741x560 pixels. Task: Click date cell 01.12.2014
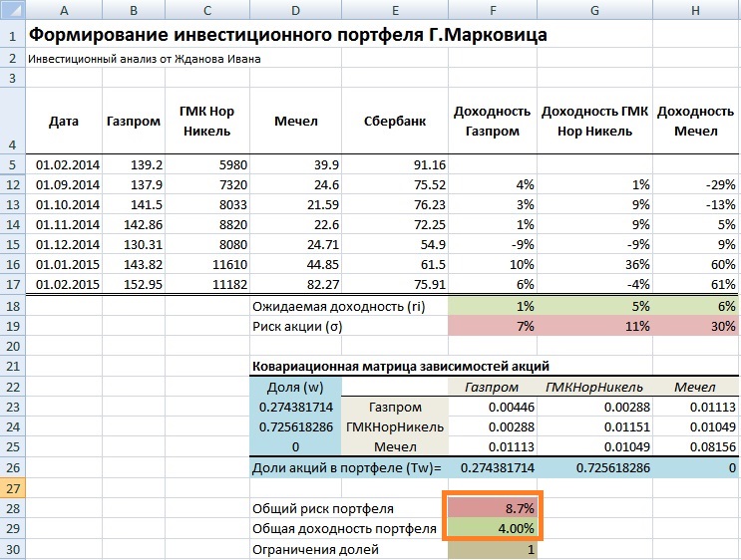64,244
